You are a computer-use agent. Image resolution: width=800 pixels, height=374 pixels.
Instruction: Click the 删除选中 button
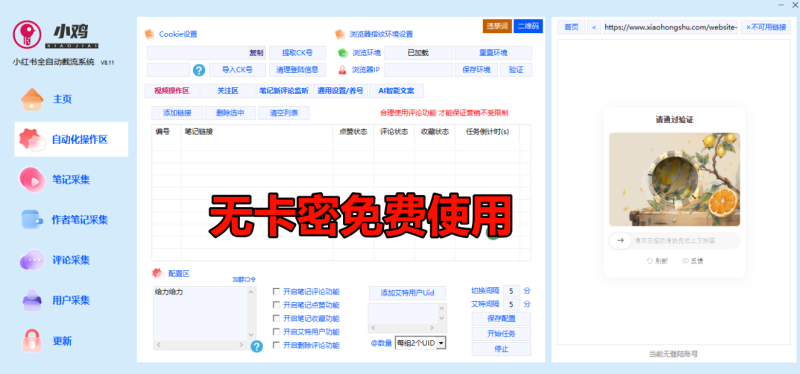click(230, 113)
